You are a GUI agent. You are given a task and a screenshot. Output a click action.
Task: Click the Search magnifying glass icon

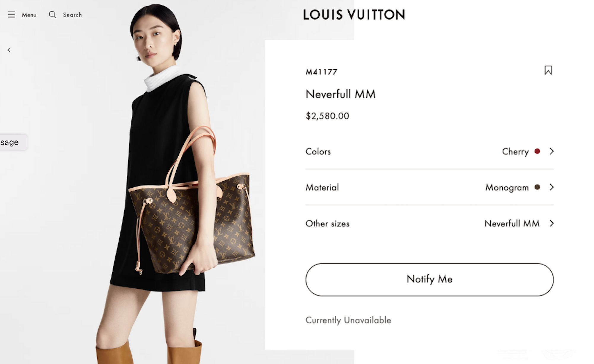tap(53, 15)
